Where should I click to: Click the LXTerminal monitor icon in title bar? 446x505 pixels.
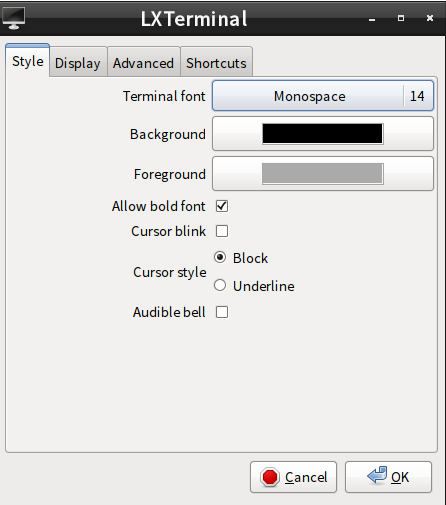13,18
